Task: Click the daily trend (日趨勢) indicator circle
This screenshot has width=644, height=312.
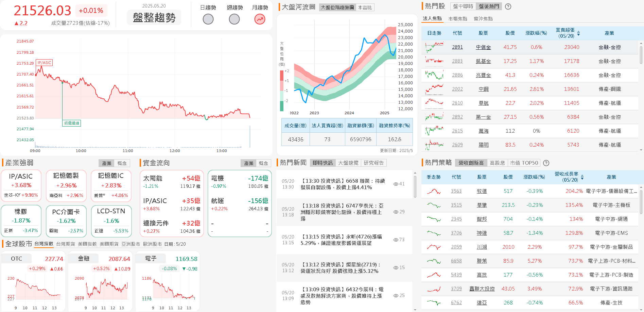Action: click(208, 19)
